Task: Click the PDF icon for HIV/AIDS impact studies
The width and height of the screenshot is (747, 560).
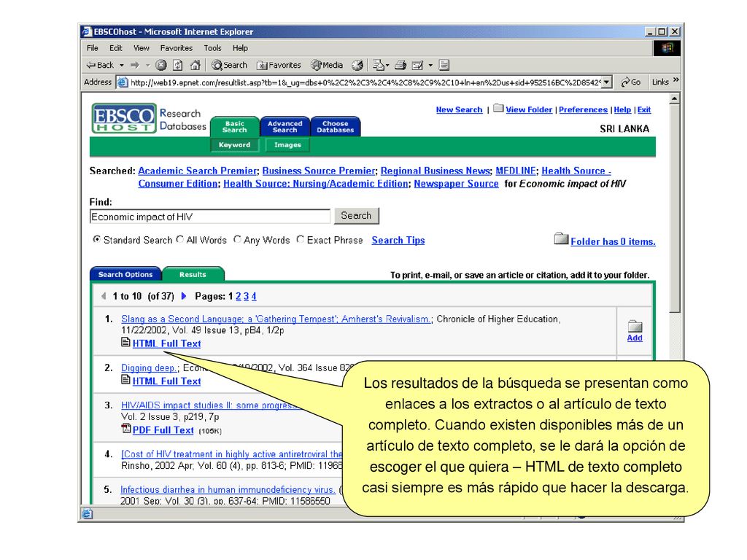Action: (126, 429)
